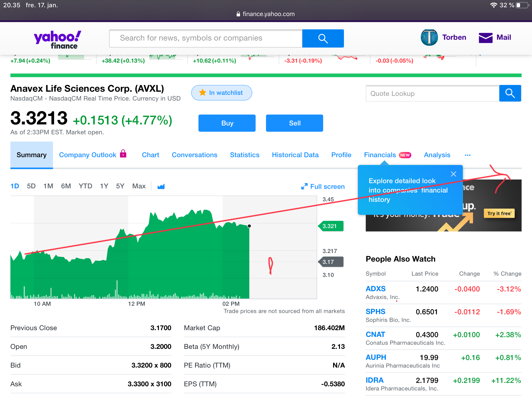Viewport: 532px width, 399px height.
Task: Open the Analysis tab
Action: point(437,155)
